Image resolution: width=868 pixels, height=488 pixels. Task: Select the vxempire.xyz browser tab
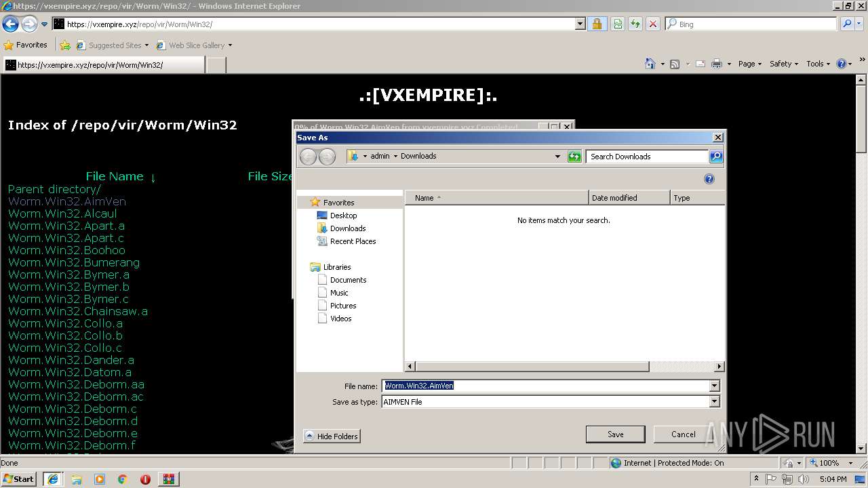103,65
